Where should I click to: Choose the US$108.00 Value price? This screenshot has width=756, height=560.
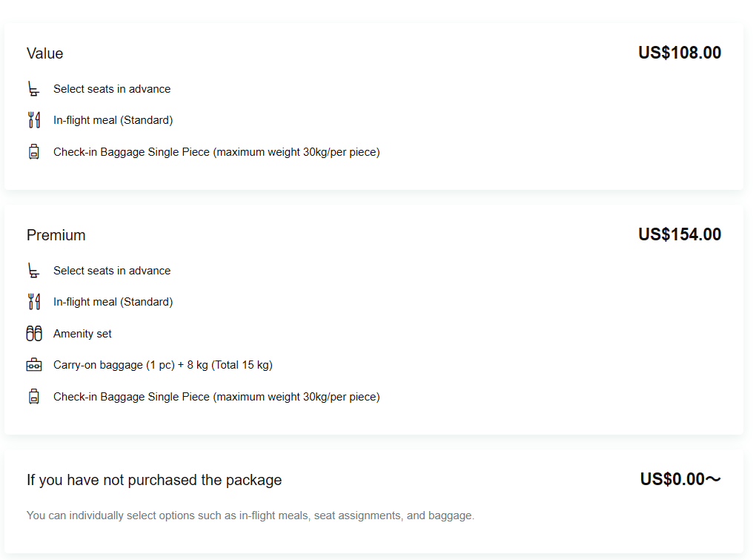click(679, 53)
